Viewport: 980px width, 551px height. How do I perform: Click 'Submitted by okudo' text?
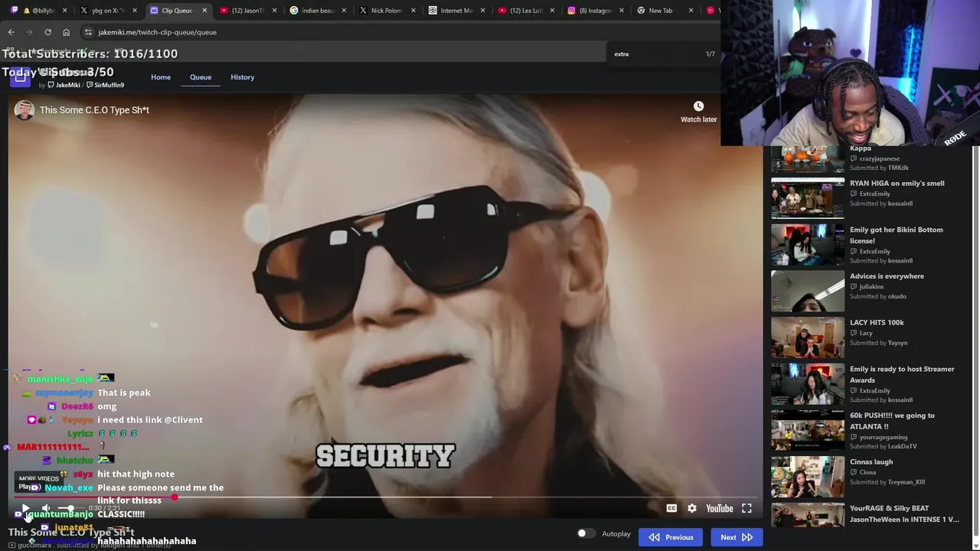(x=878, y=296)
